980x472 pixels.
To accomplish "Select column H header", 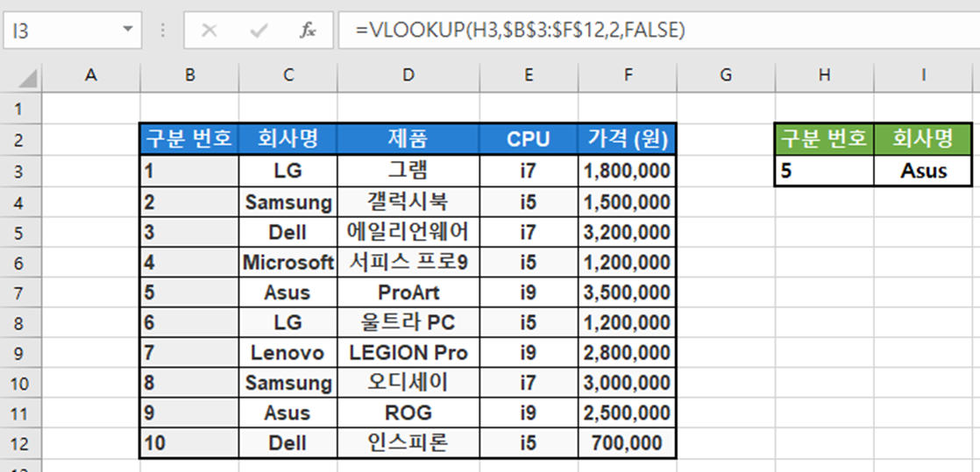I will pyautogui.click(x=824, y=76).
